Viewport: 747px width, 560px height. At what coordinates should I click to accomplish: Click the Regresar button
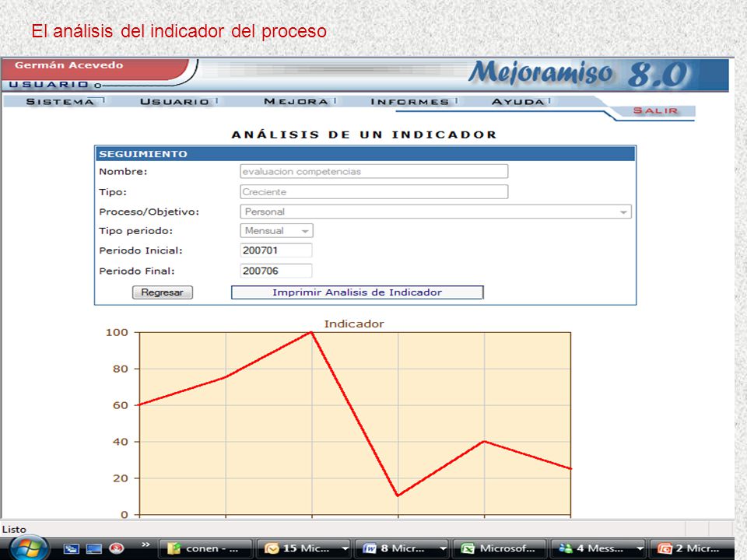click(163, 292)
